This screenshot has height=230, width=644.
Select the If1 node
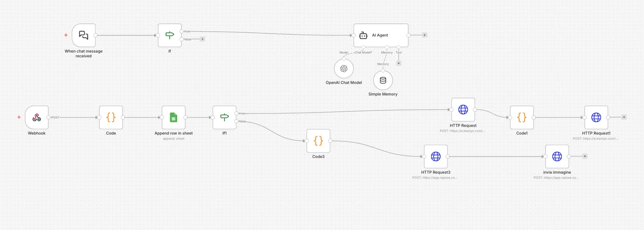pos(225,117)
